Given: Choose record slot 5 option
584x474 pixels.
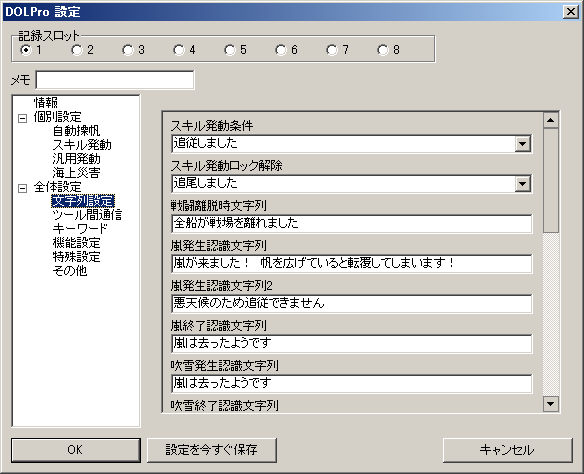Looking at the screenshot, I should (x=230, y=50).
